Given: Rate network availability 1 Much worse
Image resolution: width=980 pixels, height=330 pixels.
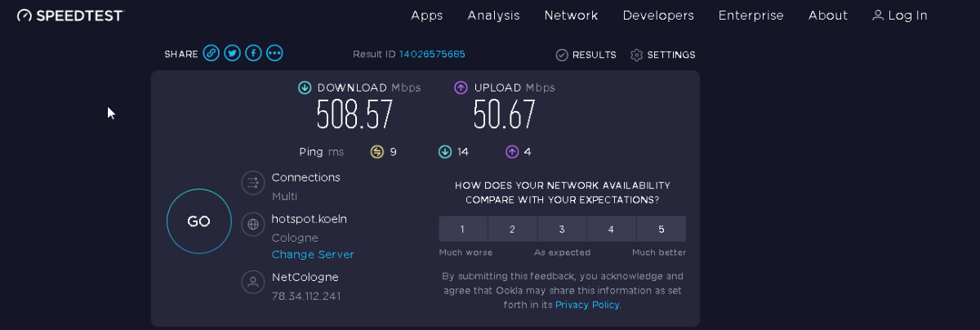Looking at the screenshot, I should click(x=463, y=229).
